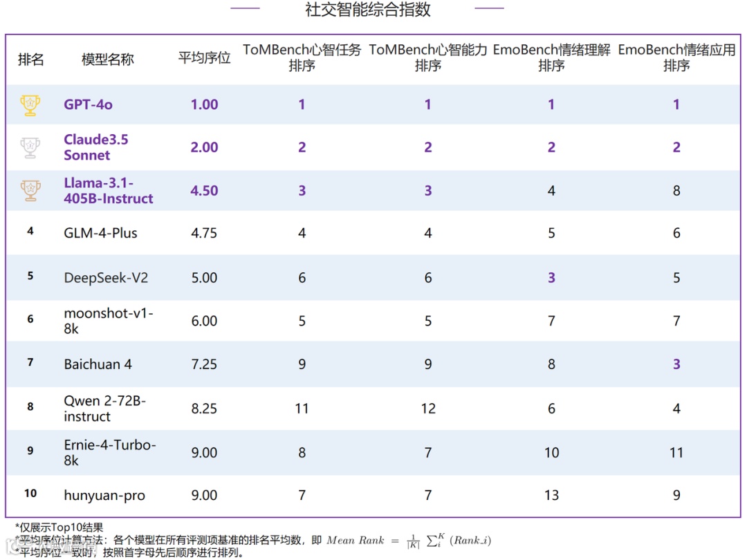Click Qwen's ToMBench心智能力 rank 12
This screenshot has height=560, width=747.
(428, 409)
